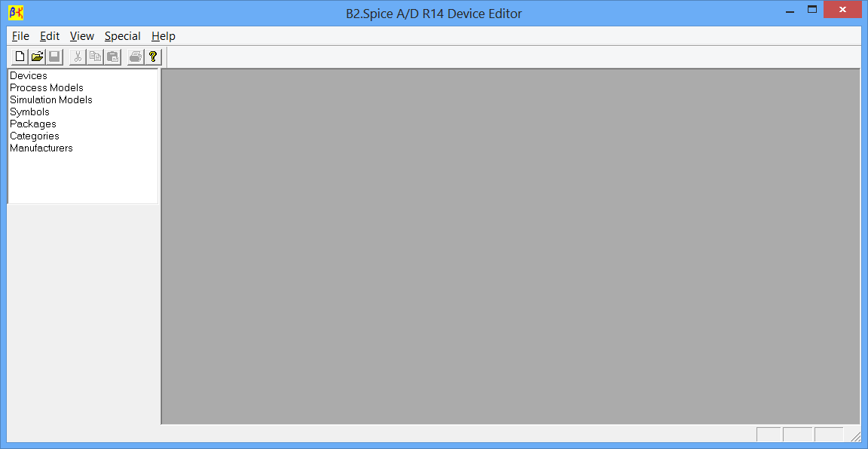Open Help using the question mark icon
This screenshot has width=868, height=449.
(153, 57)
